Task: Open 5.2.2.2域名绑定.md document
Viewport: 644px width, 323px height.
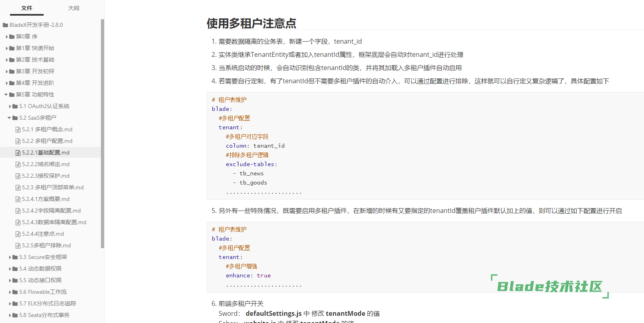Action: pyautogui.click(x=46, y=164)
